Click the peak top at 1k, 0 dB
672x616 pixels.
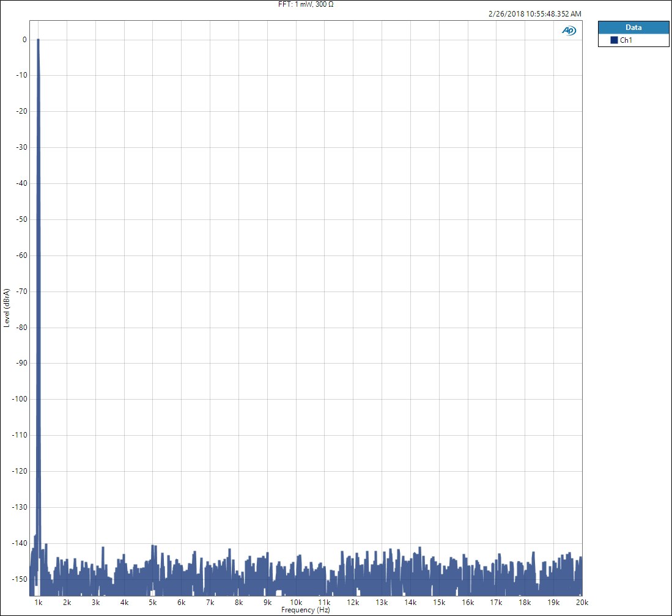(38, 40)
